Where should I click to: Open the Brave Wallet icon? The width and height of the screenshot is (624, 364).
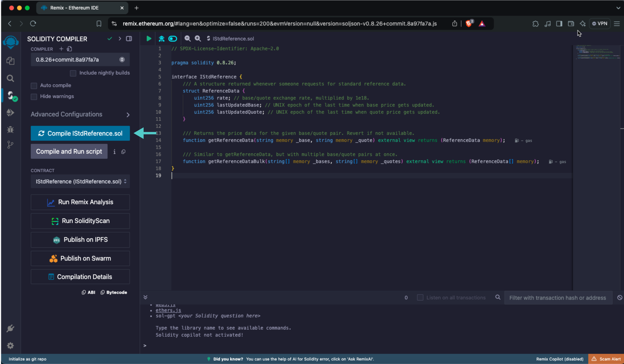click(571, 23)
